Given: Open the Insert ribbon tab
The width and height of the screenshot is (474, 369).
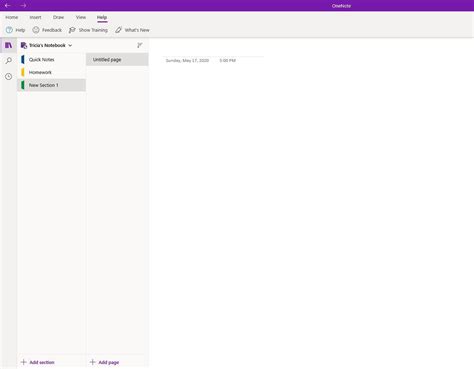Looking at the screenshot, I should pos(35,17).
